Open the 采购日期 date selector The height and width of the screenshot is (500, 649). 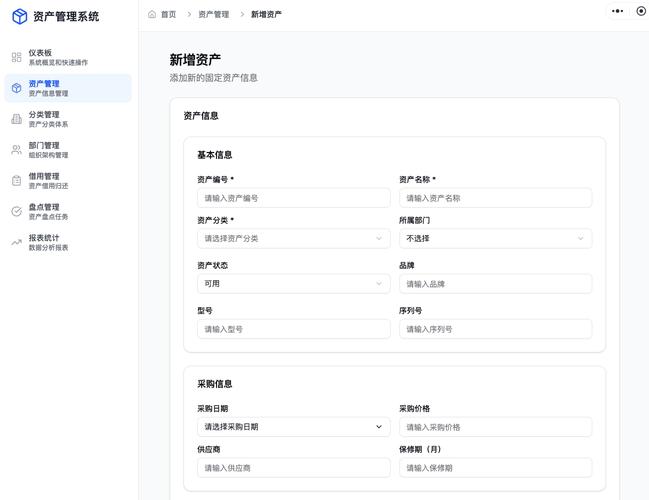click(x=293, y=427)
